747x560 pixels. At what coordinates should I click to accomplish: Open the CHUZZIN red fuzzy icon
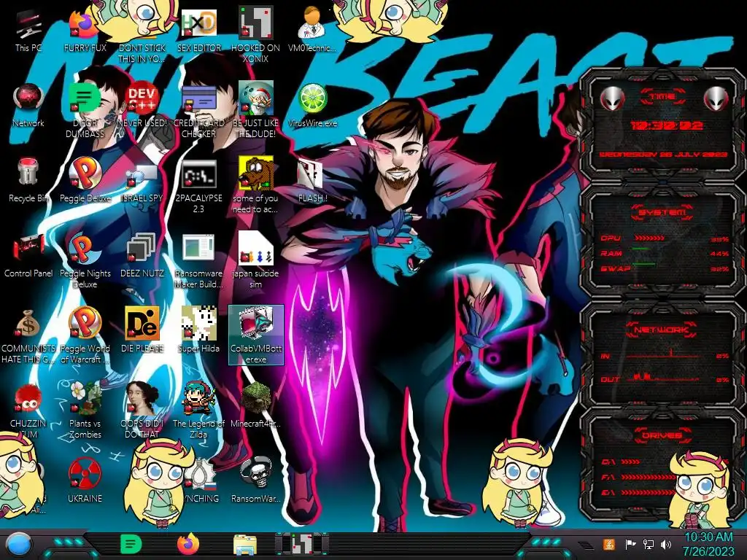28,411
